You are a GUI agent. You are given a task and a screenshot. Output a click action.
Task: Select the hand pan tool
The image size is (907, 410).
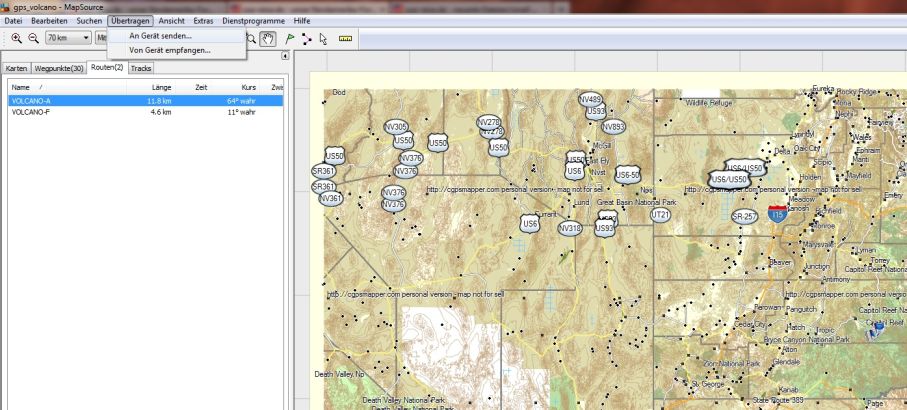(x=267, y=39)
